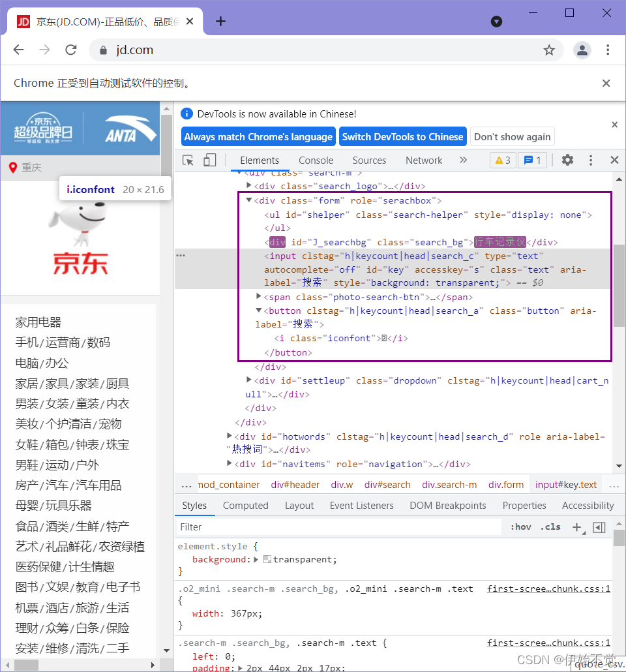The height and width of the screenshot is (672, 626).
Task: Select the iconfont i element row
Action: click(x=340, y=338)
